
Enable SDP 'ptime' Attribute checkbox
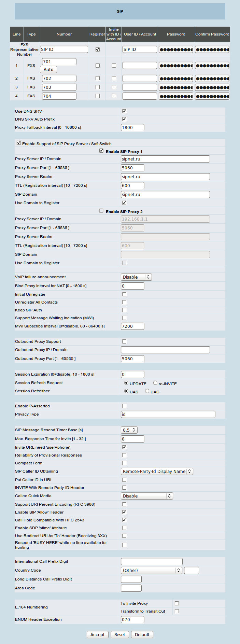[124, 528]
